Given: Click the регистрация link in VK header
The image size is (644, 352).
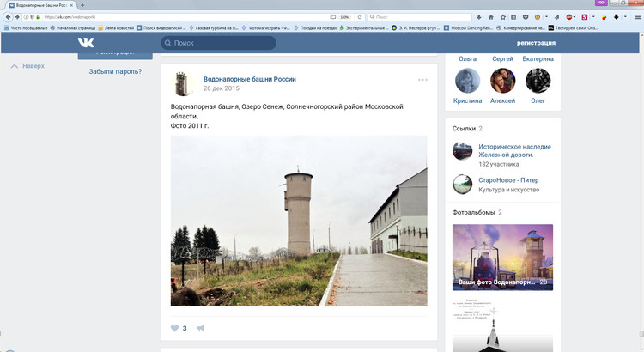Looking at the screenshot, I should tap(536, 43).
